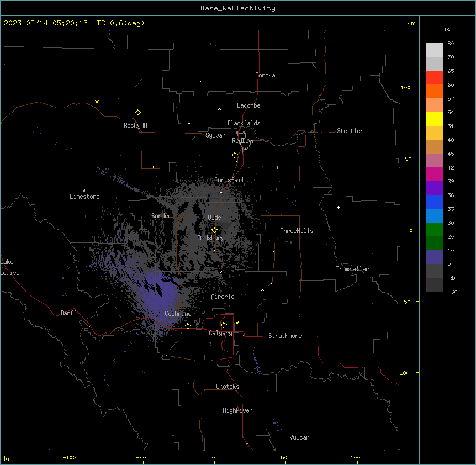Click the Sundre city label
Image resolution: width=476 pixels, height=465 pixels.
[x=161, y=216]
